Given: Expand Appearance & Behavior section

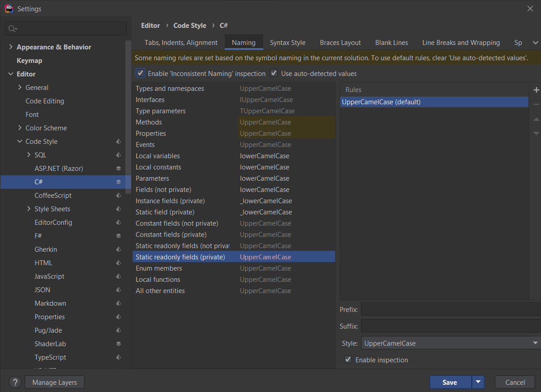Looking at the screenshot, I should coord(11,47).
